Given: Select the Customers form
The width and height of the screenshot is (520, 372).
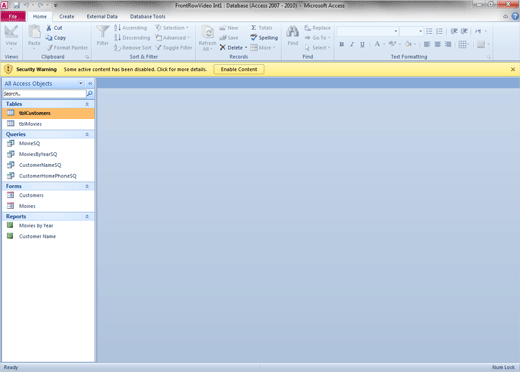Looking at the screenshot, I should [x=48, y=195].
